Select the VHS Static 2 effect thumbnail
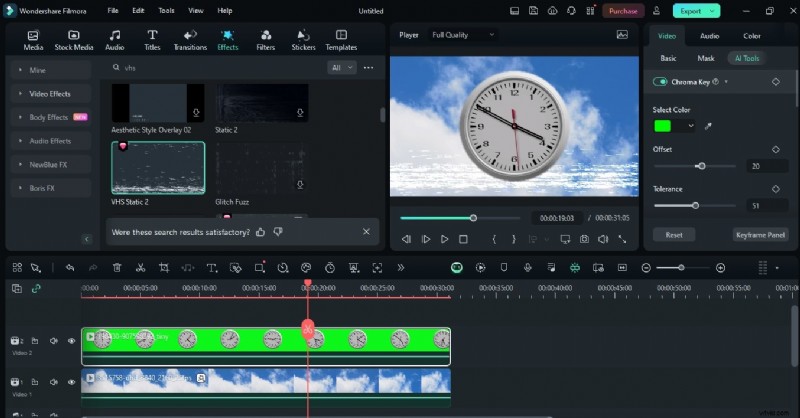Image resolution: width=800 pixels, height=418 pixels. pyautogui.click(x=158, y=168)
